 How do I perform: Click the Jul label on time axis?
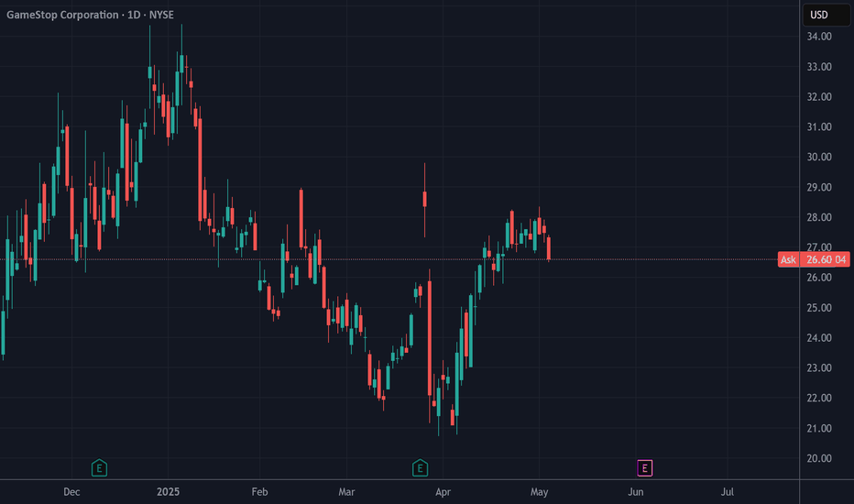point(728,492)
